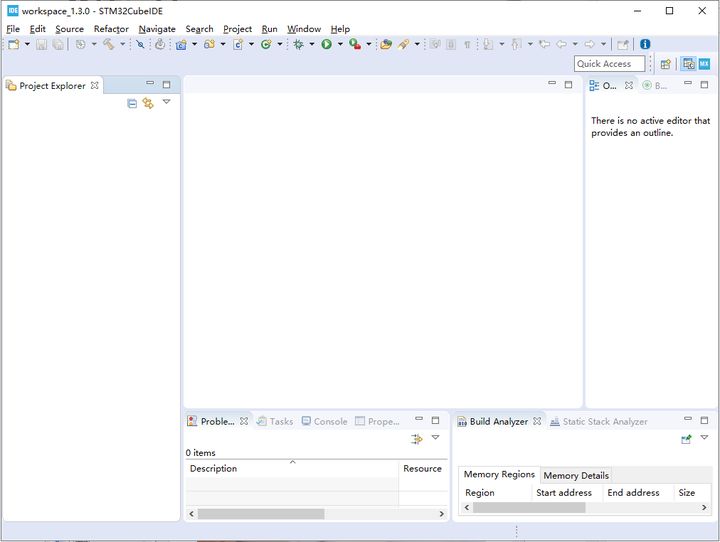Switch to the Device Configuration MX perspective
The height and width of the screenshot is (542, 720).
pos(704,64)
